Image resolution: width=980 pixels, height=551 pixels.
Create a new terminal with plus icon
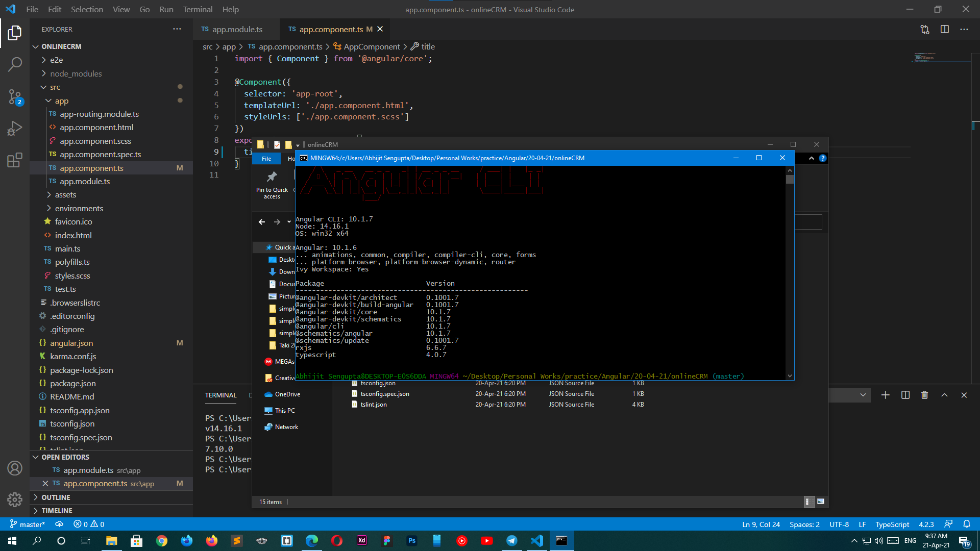click(886, 395)
